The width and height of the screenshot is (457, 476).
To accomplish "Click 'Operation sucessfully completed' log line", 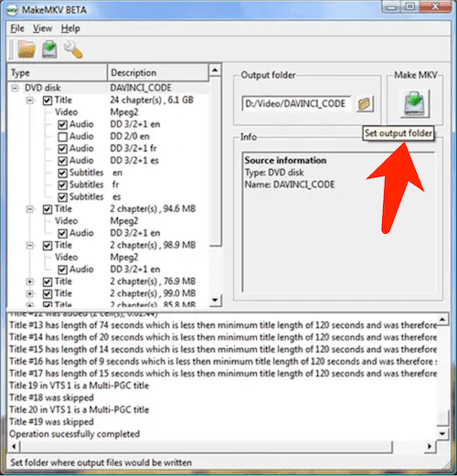I will click(x=75, y=434).
